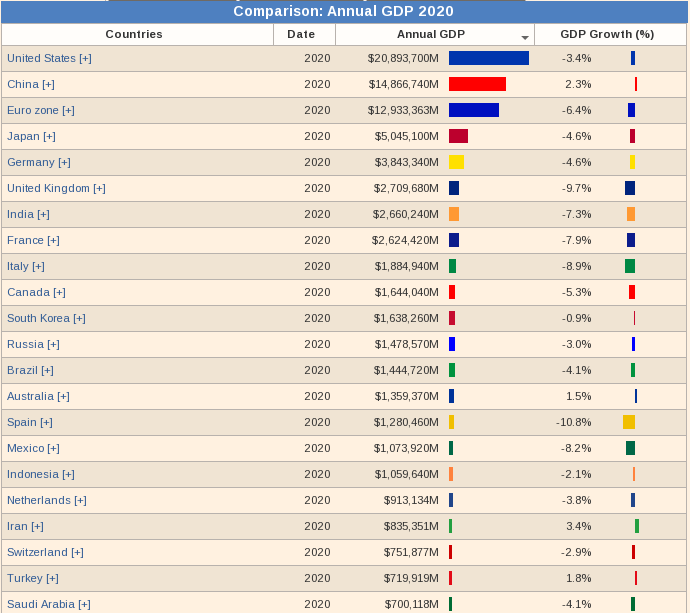Sort table by Annual GDP arrow

click(x=525, y=37)
